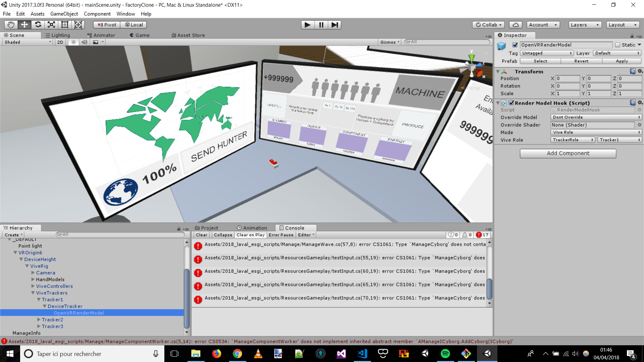Click the Position X input field

coord(568,78)
